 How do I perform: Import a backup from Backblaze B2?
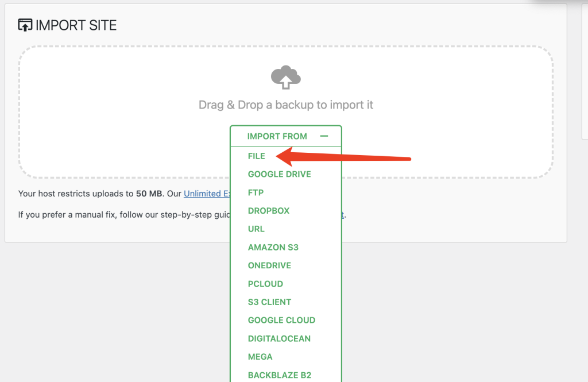tap(280, 375)
